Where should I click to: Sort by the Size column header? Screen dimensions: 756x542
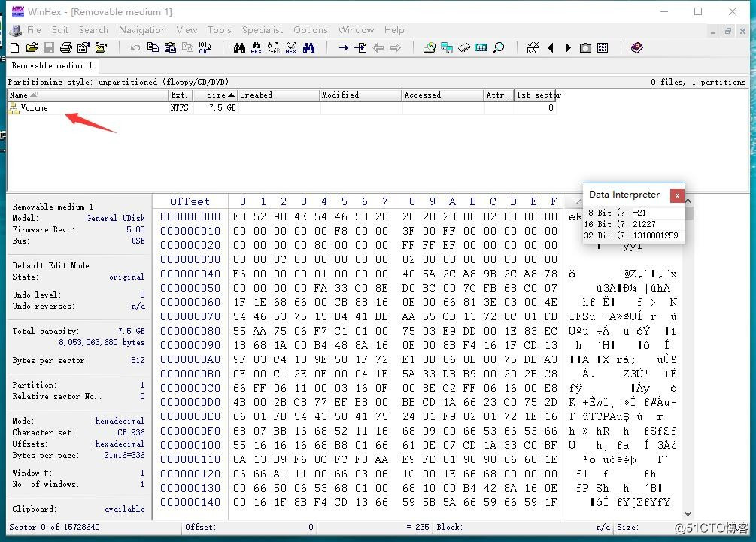(x=216, y=95)
